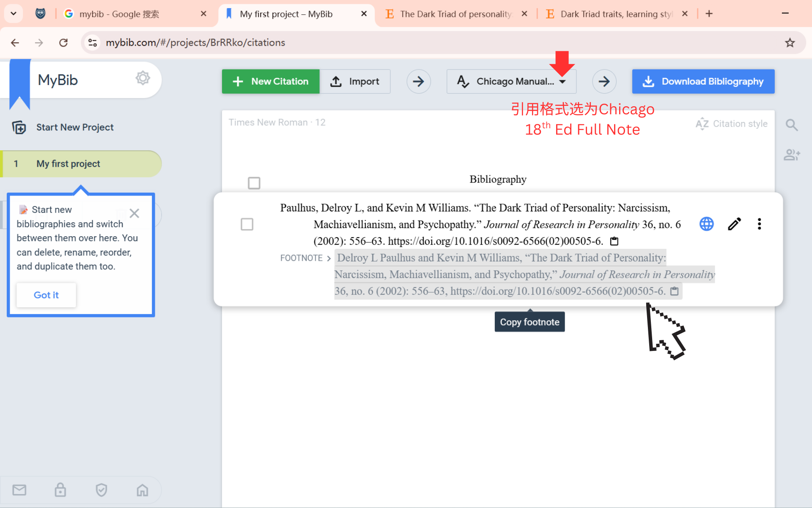Click the globe icon on the Paulhus citation
The image size is (812, 508).
pos(706,224)
